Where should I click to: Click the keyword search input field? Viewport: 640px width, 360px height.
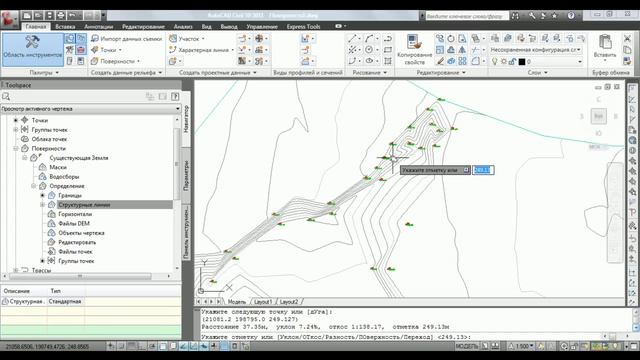[467, 16]
